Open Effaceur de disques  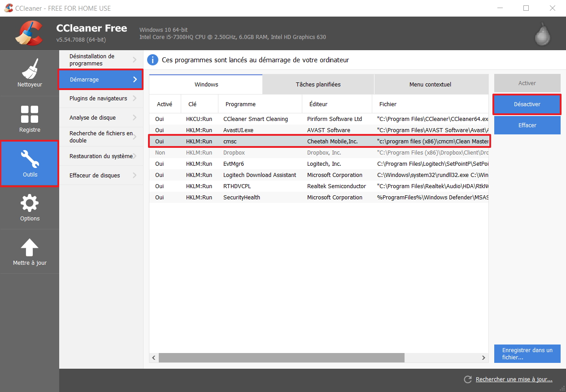tap(101, 175)
